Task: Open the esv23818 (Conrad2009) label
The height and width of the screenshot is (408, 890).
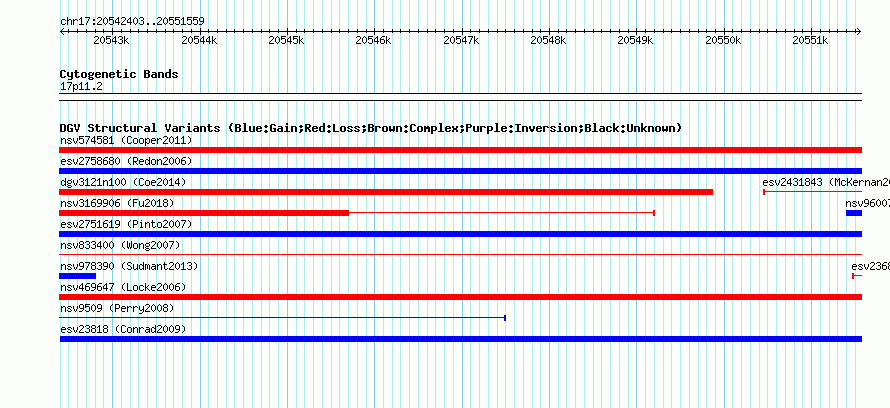Action: coord(123,329)
